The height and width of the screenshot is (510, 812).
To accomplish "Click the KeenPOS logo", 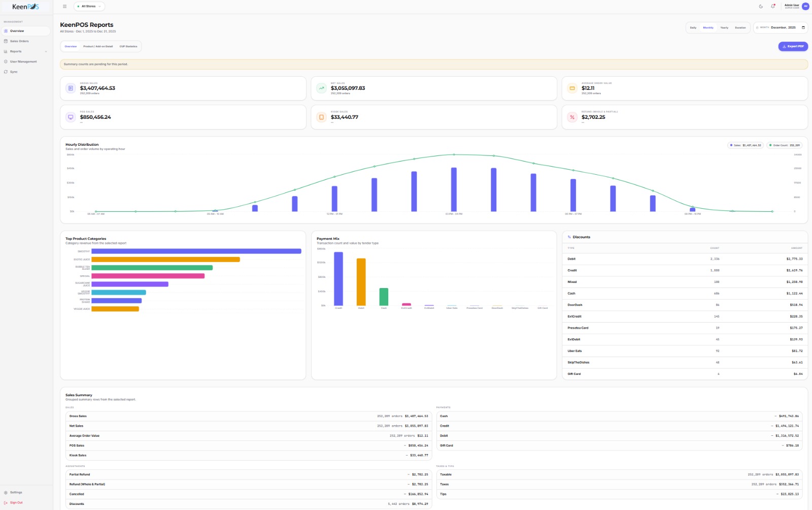I will click(x=25, y=7).
